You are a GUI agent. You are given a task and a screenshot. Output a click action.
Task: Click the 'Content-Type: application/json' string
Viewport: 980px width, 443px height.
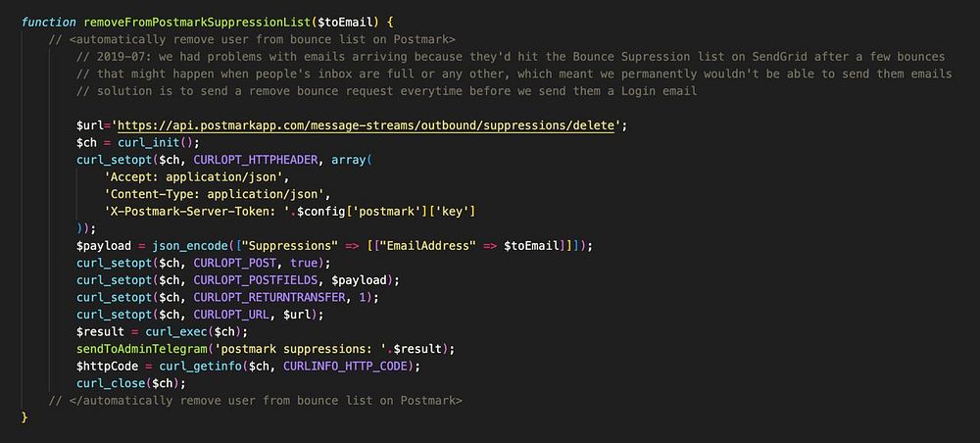[215, 194]
